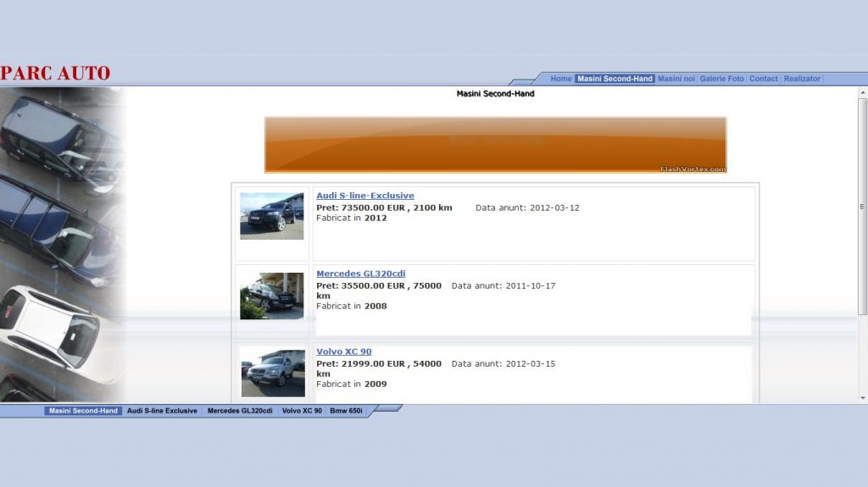
Task: Open the Audi S-line-Exclusive car thumbnail
Action: tap(271, 216)
